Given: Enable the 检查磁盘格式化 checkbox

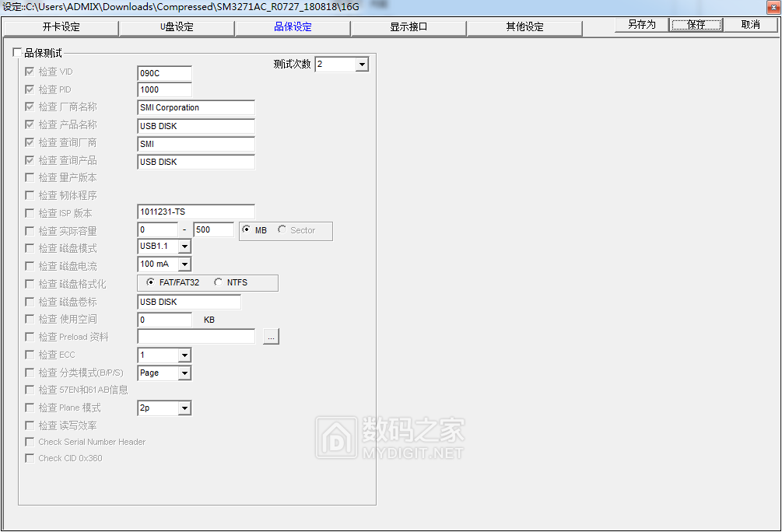Looking at the screenshot, I should (x=29, y=283).
